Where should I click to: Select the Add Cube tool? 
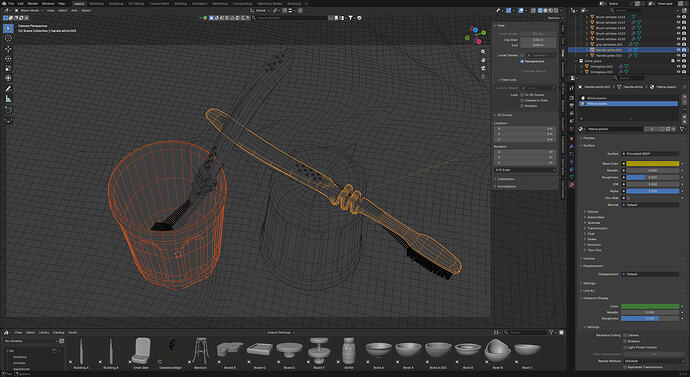pos(8,110)
